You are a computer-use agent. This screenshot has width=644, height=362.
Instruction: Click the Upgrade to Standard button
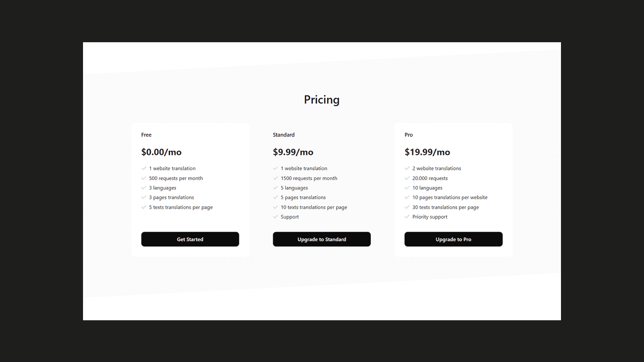321,239
